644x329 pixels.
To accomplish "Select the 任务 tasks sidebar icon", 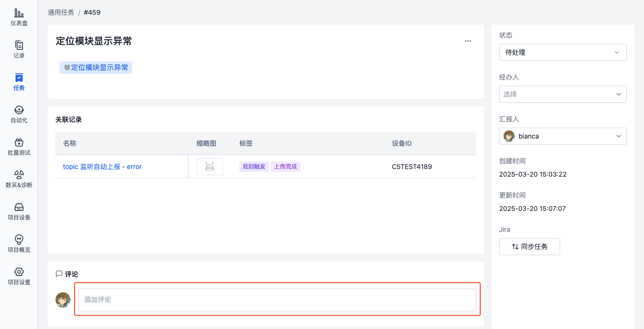I will coord(19,82).
